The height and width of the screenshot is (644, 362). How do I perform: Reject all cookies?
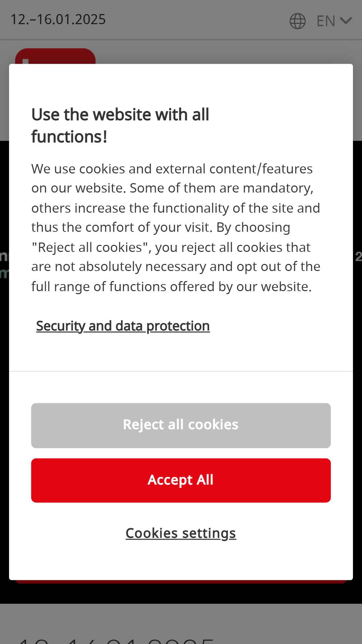coord(181,425)
